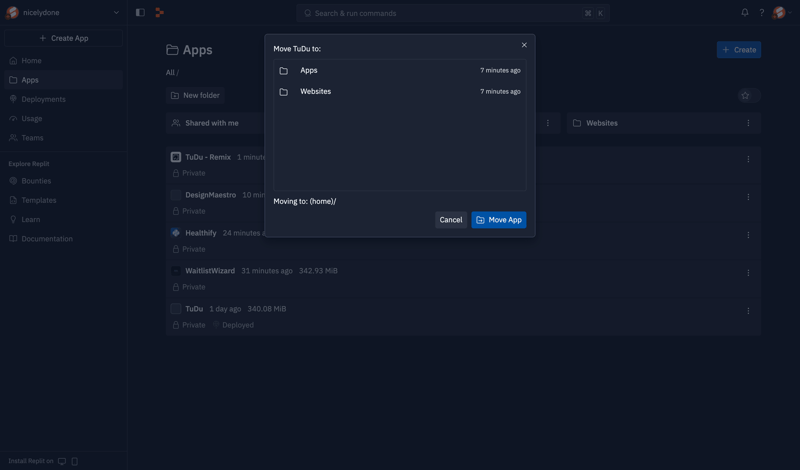Viewport: 800px width, 470px height.
Task: Toggle the sidebar panel icon
Action: (x=140, y=13)
